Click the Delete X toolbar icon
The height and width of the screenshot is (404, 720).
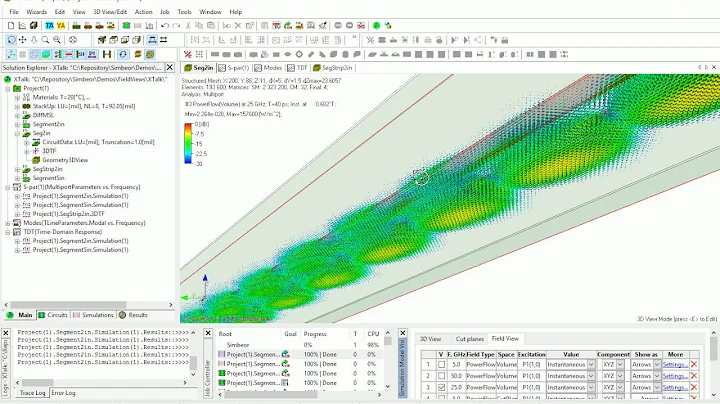pos(238,26)
